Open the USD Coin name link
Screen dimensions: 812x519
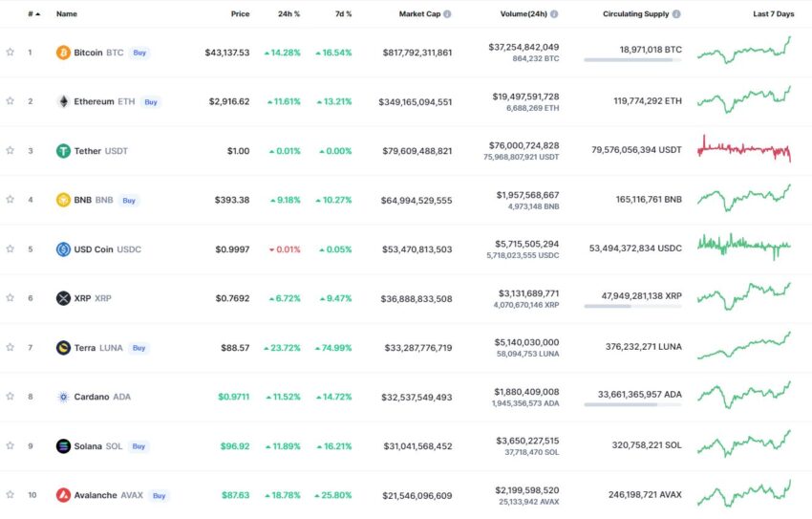point(94,249)
